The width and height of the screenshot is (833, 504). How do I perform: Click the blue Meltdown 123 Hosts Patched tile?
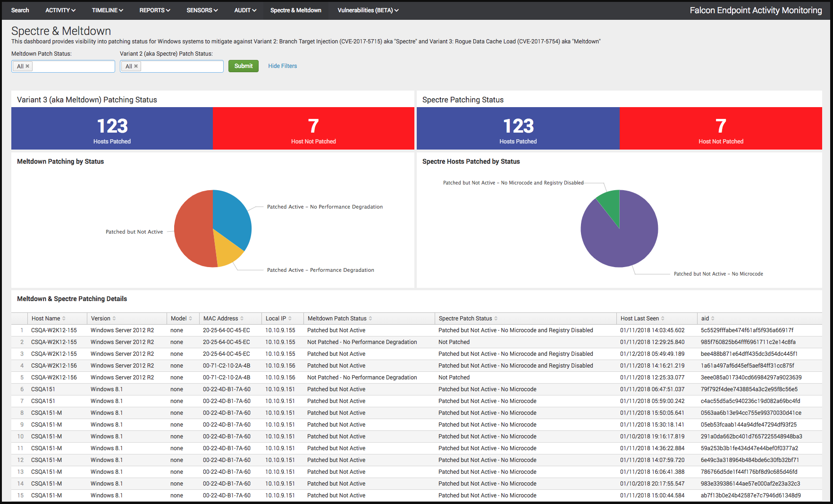(x=112, y=128)
